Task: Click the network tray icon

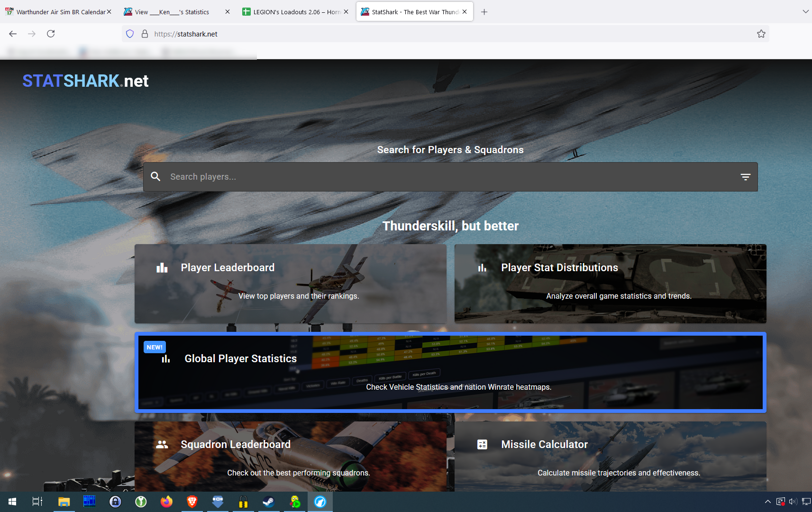Action: (806, 502)
